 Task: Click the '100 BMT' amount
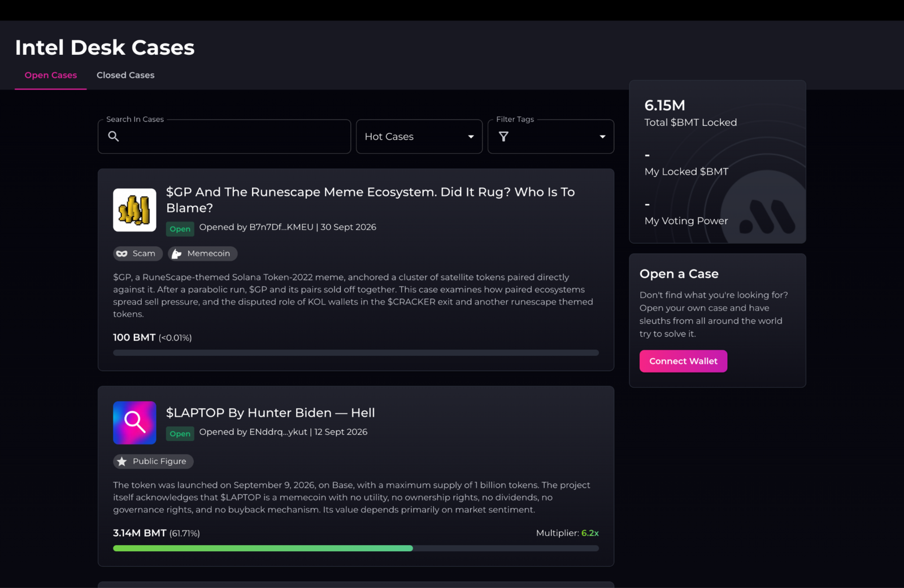tap(134, 338)
